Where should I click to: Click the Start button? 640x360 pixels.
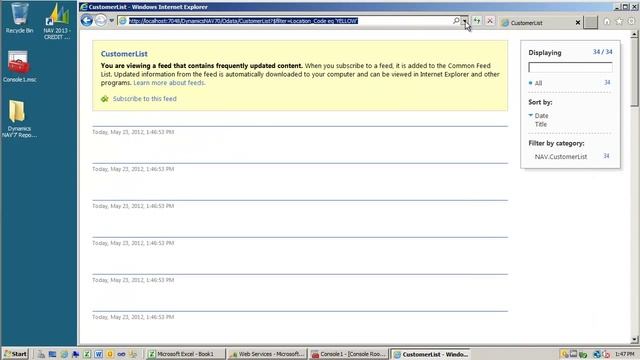pos(15,354)
